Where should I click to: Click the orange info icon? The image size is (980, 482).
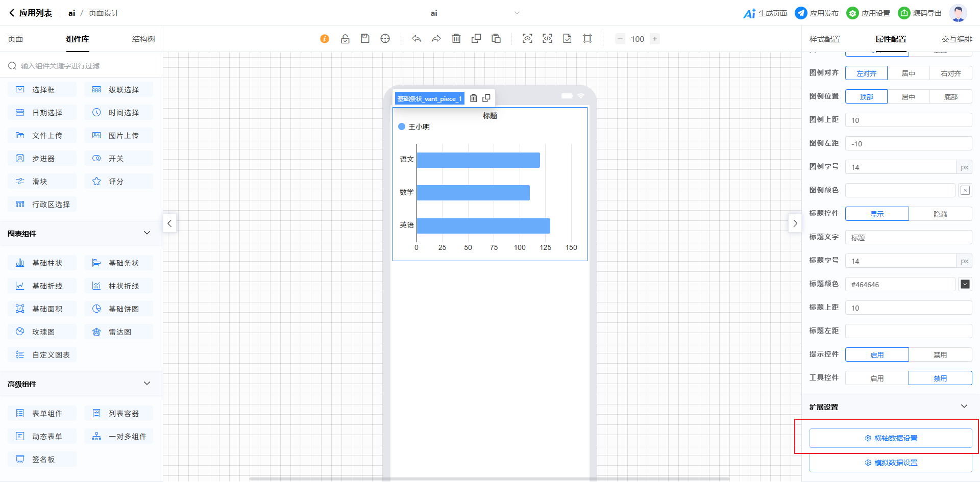[325, 39]
